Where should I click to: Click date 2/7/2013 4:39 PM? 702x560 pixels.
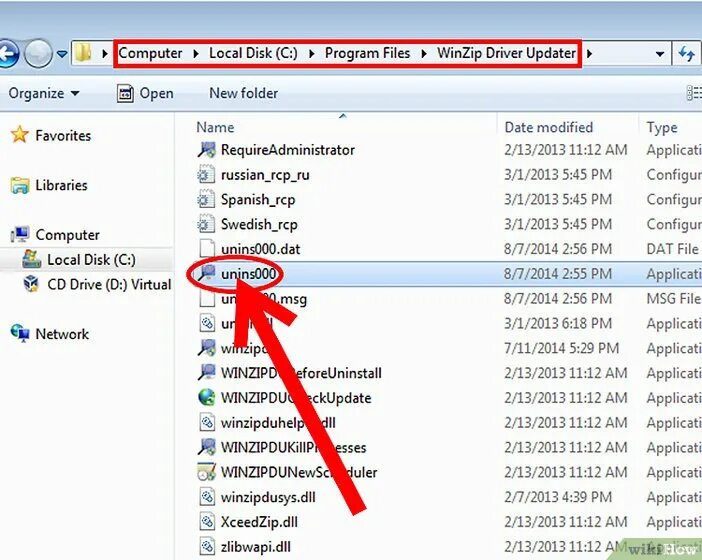[558, 496]
